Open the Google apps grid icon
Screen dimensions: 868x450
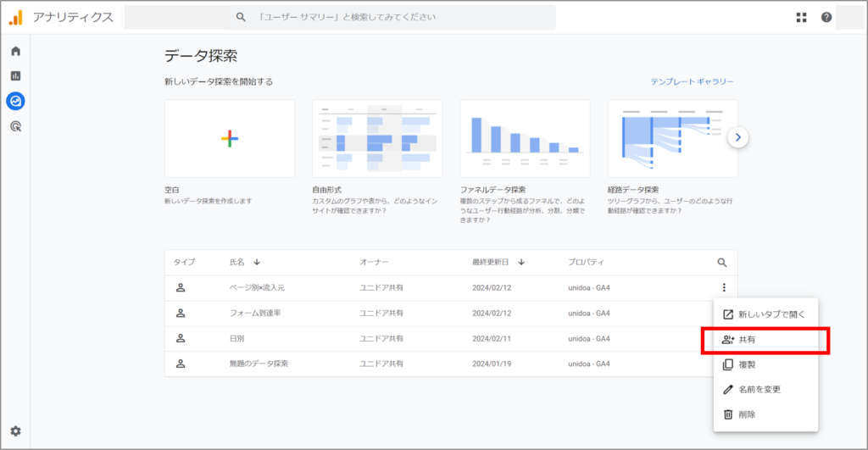click(801, 18)
